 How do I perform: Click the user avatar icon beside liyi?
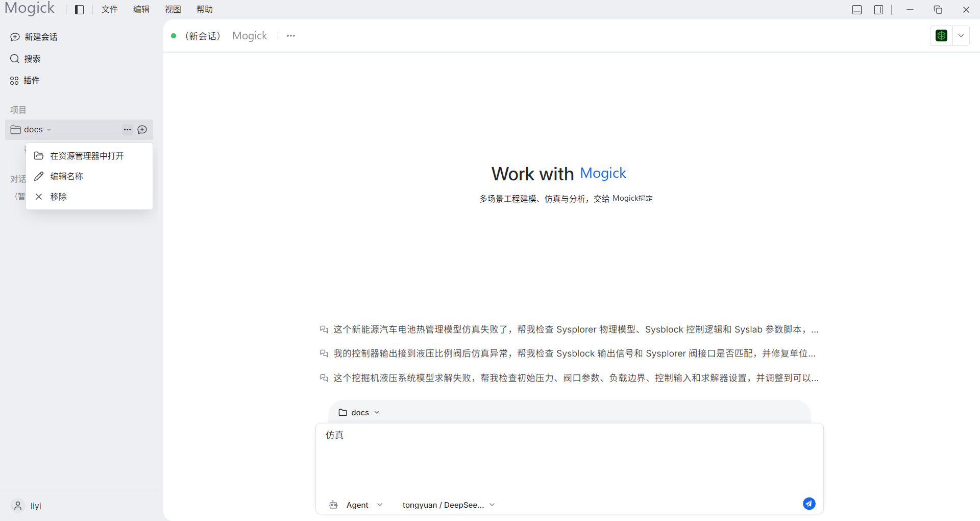click(18, 506)
